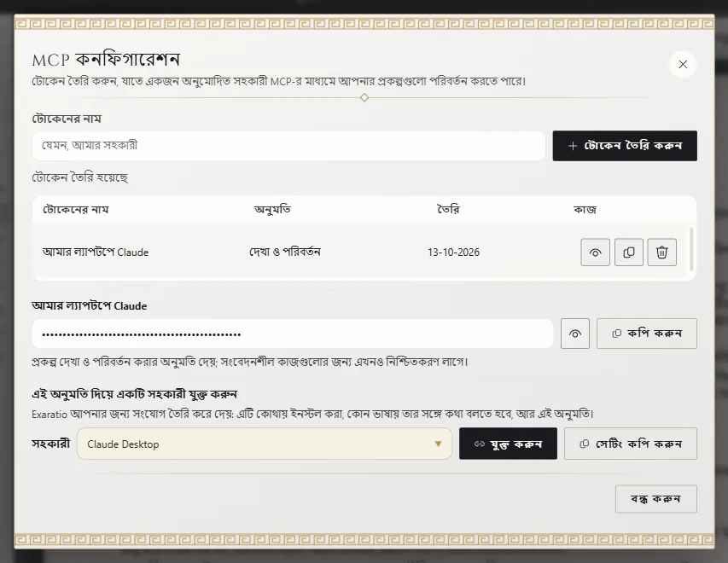Click the তৈরি column header
728x563 pixels.
(x=448, y=209)
